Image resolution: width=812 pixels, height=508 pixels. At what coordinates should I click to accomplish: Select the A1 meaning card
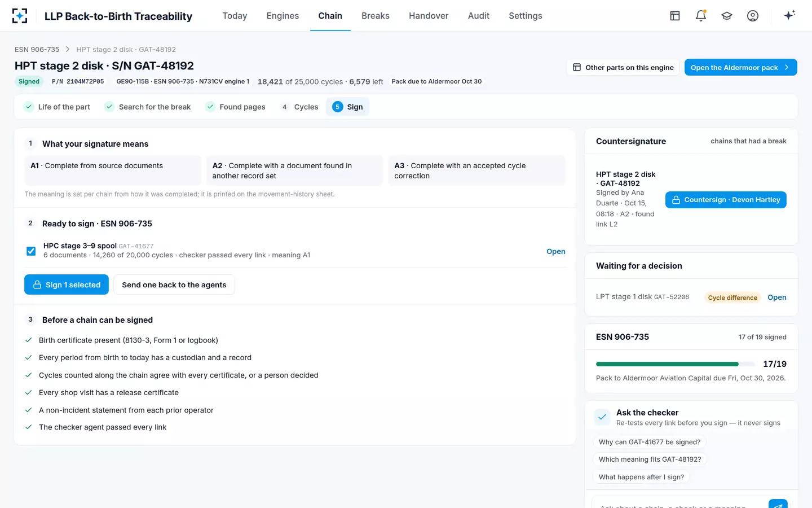(x=113, y=170)
